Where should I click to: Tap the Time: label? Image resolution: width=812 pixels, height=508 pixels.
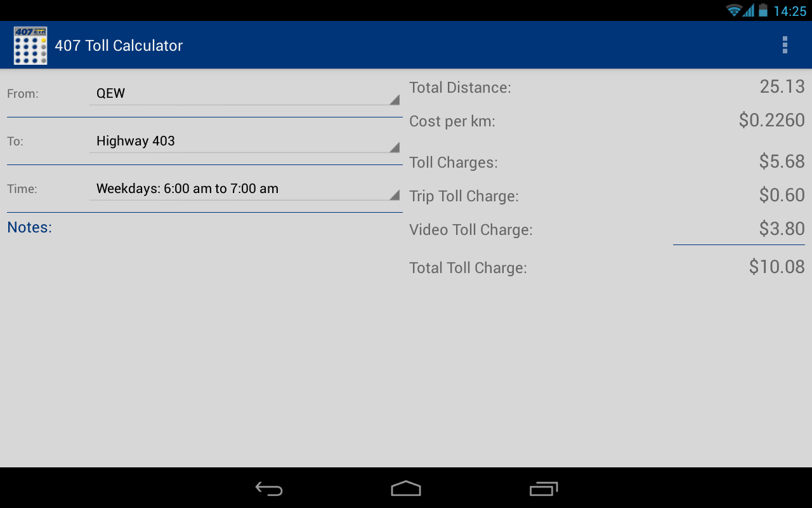[x=22, y=189]
